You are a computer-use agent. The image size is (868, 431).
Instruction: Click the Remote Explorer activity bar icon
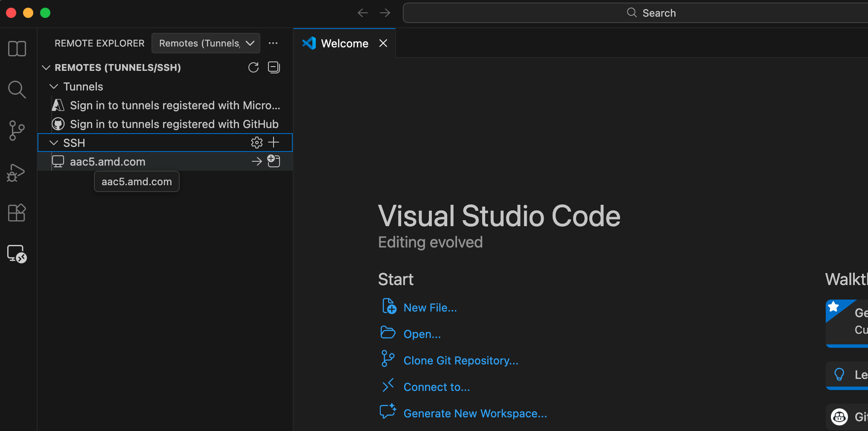click(17, 254)
